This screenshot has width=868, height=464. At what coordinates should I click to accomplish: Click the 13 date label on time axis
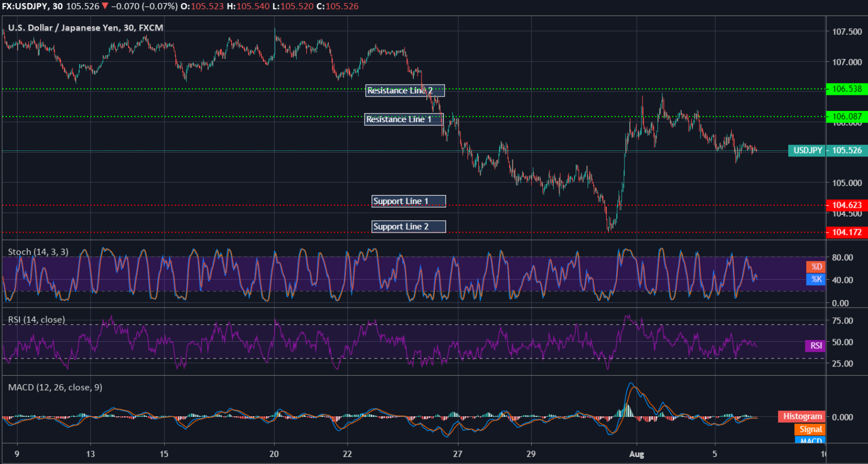click(x=90, y=454)
